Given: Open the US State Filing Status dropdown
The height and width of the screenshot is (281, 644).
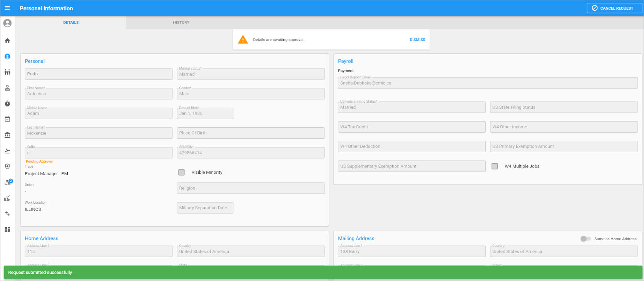Looking at the screenshot, I should click(564, 107).
